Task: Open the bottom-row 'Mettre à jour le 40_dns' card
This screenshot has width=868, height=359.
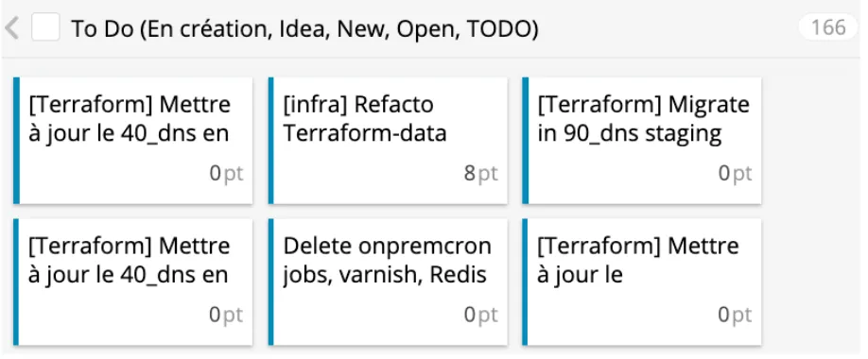Action: click(133, 282)
